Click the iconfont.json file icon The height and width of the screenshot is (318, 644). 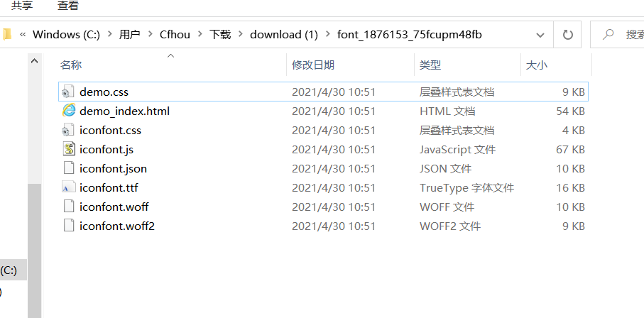[69, 168]
